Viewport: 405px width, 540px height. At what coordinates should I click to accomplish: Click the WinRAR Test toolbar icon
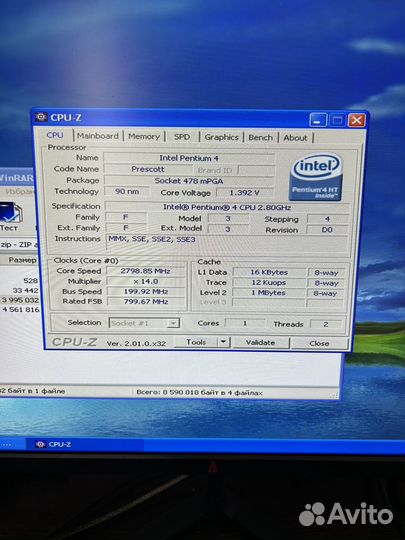10,217
